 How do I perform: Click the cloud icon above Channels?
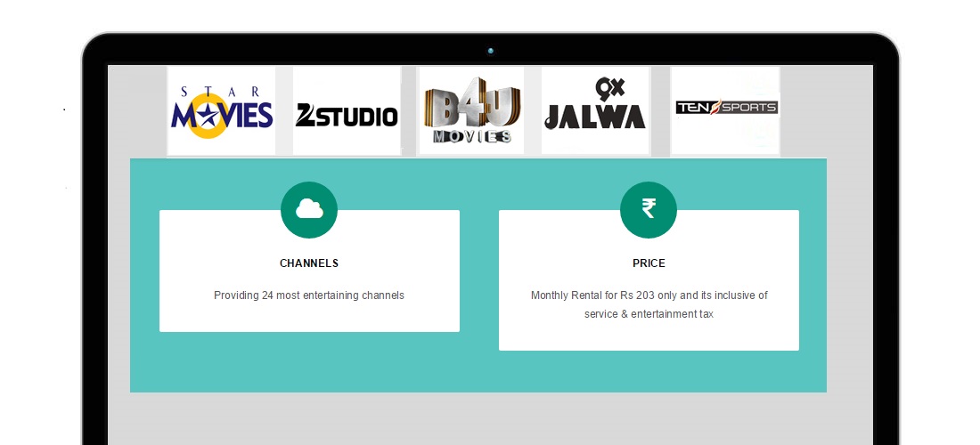[309, 209]
